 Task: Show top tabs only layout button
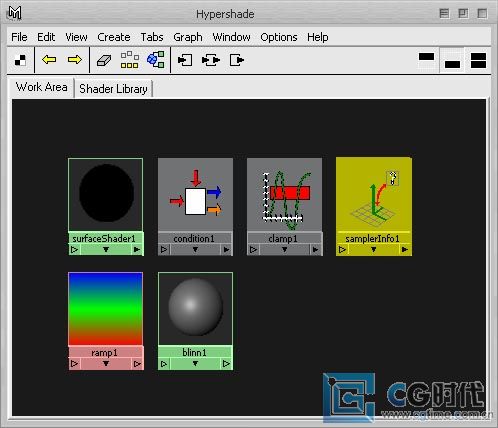(426, 60)
